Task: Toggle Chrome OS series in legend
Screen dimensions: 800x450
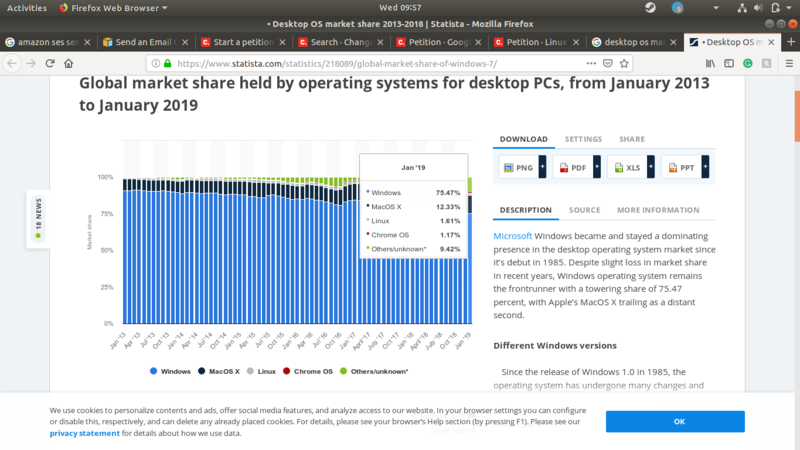Action: 308,371
